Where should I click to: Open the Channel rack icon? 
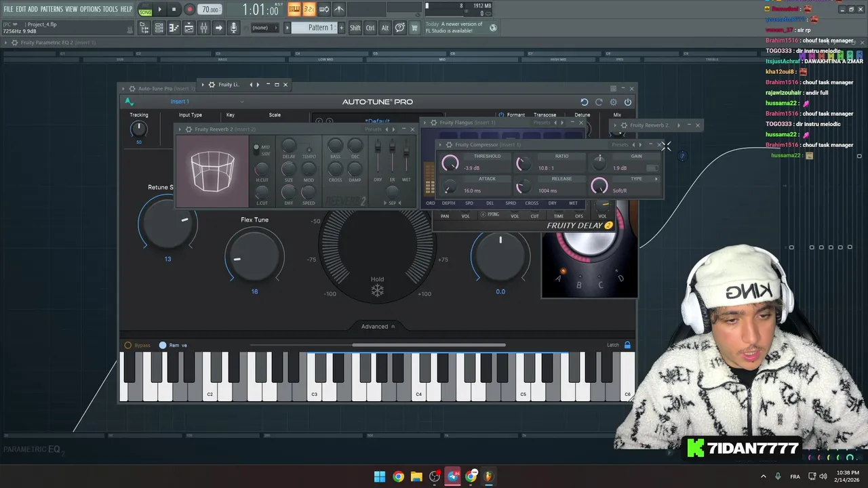coord(159,28)
